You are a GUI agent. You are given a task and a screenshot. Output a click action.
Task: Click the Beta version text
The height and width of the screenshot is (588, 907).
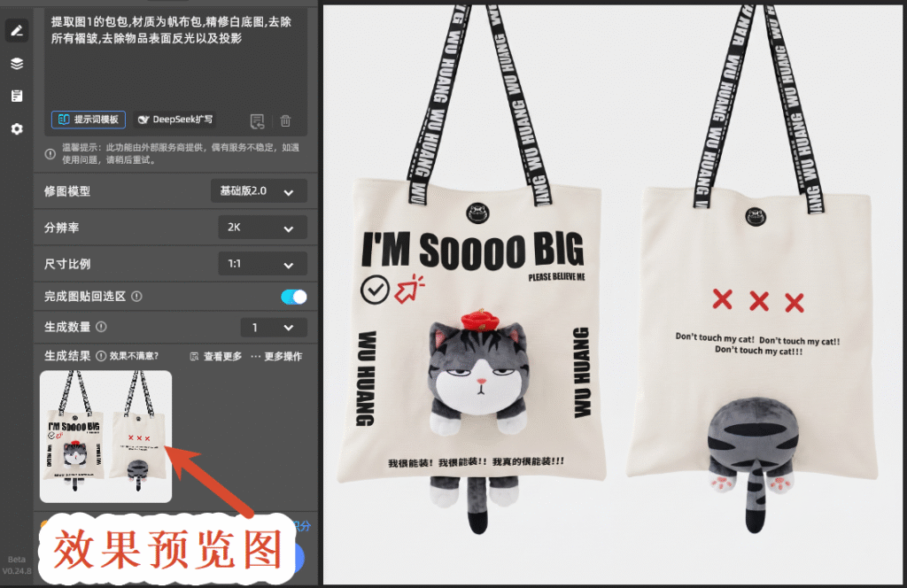point(17,565)
